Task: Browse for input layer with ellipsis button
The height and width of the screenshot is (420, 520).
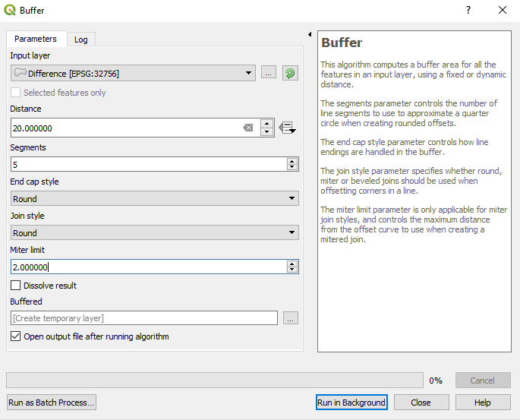Action: [x=268, y=73]
